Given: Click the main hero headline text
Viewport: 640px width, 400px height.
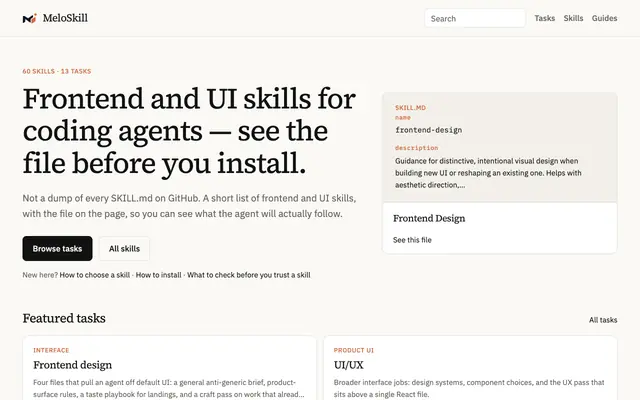Looking at the screenshot, I should (x=189, y=131).
